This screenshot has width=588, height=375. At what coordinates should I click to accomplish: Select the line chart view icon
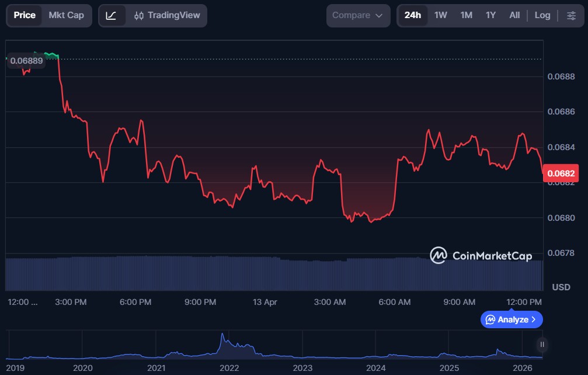[x=111, y=15]
